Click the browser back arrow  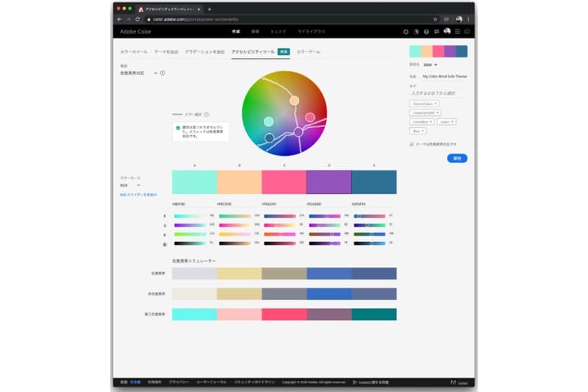(x=119, y=19)
